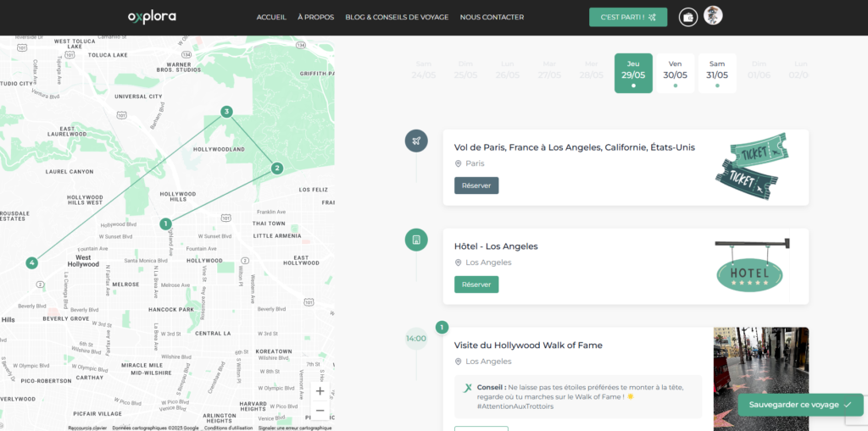The height and width of the screenshot is (431, 868).
Task: Open the Walk of Fame photo
Action: click(x=761, y=379)
